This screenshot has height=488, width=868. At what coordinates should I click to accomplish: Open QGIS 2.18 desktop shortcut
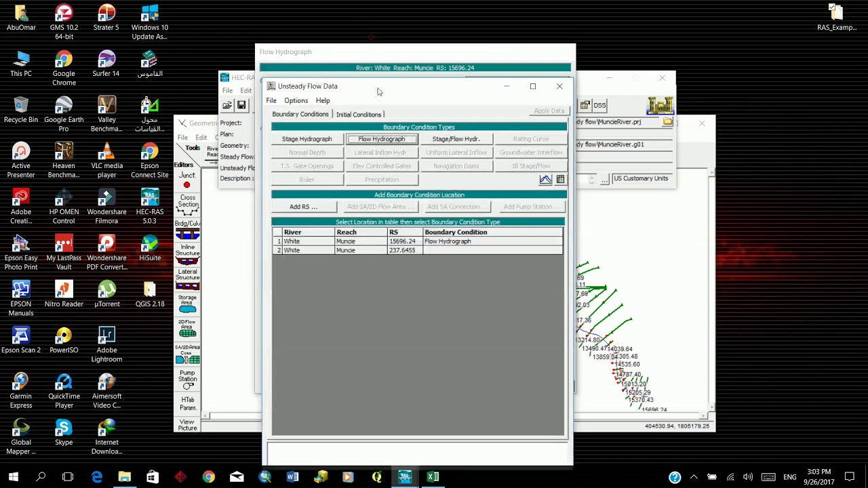pos(149,293)
